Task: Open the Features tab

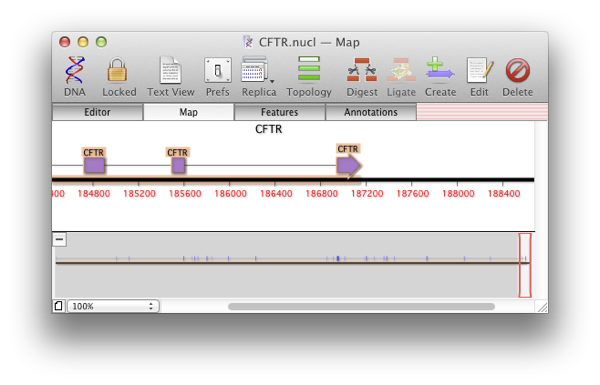Action: [279, 112]
